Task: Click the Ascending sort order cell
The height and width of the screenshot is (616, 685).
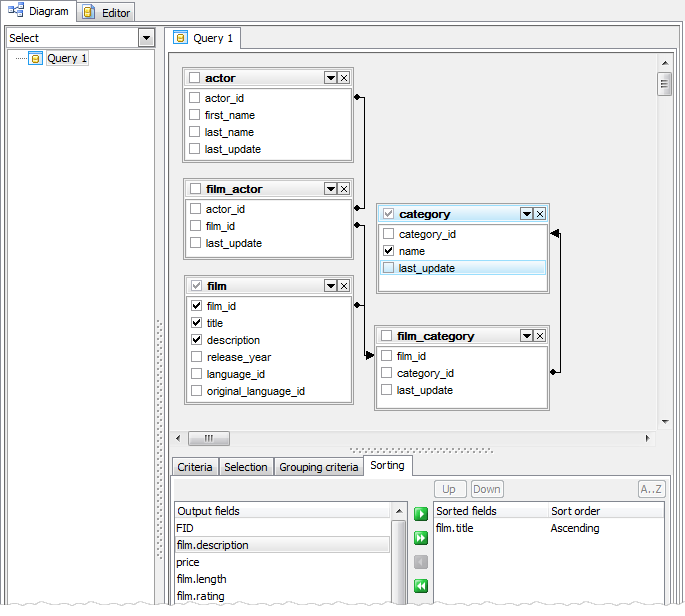Action: 575,528
